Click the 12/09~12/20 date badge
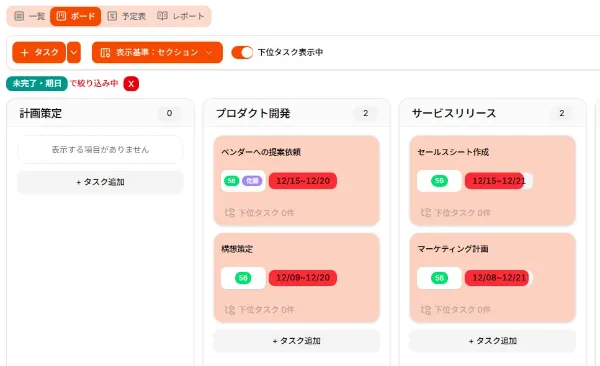The height and width of the screenshot is (366, 600). [x=303, y=278]
